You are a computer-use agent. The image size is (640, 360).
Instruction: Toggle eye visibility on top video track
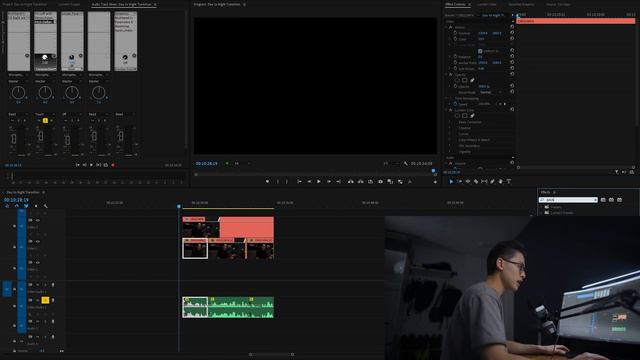point(38,220)
